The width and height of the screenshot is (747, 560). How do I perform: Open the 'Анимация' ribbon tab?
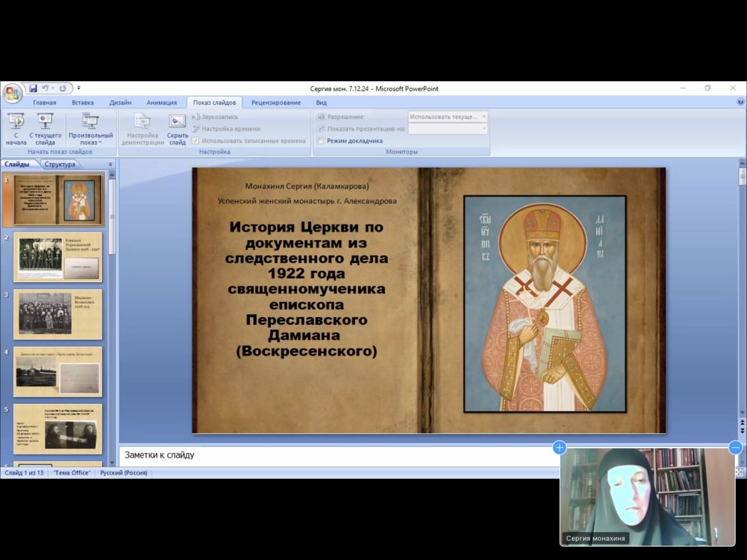tap(162, 103)
